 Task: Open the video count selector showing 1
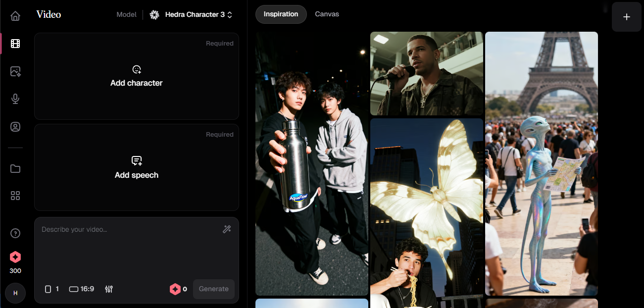tap(52, 289)
